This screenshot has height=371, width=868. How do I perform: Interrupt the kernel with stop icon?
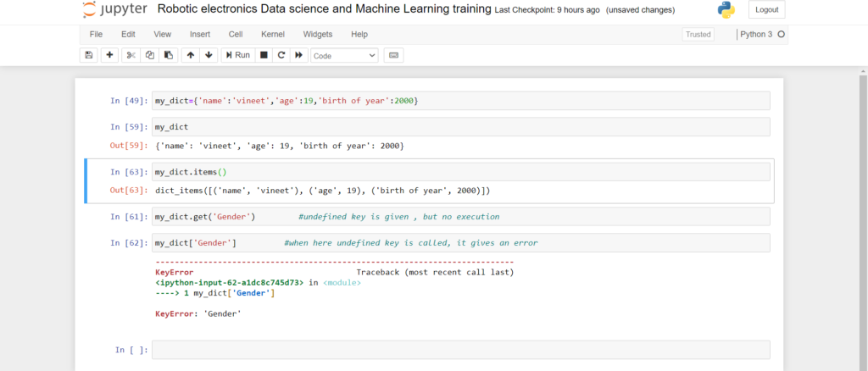click(x=264, y=55)
